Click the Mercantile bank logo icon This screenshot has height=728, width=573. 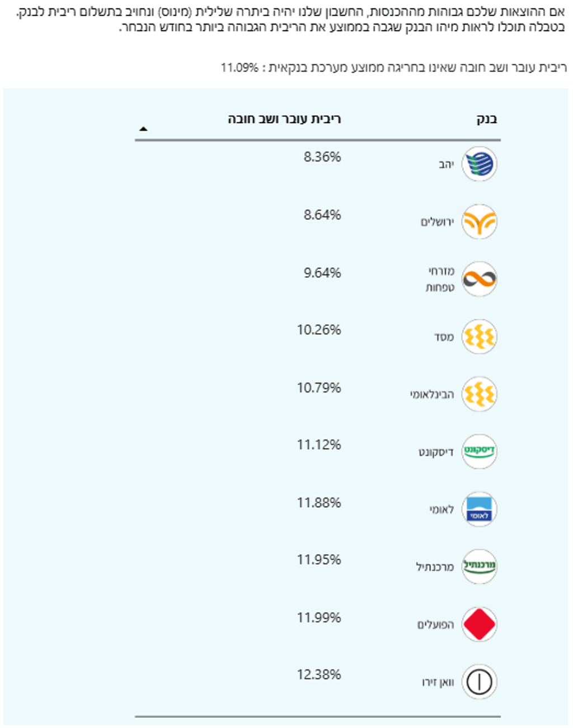(x=480, y=566)
